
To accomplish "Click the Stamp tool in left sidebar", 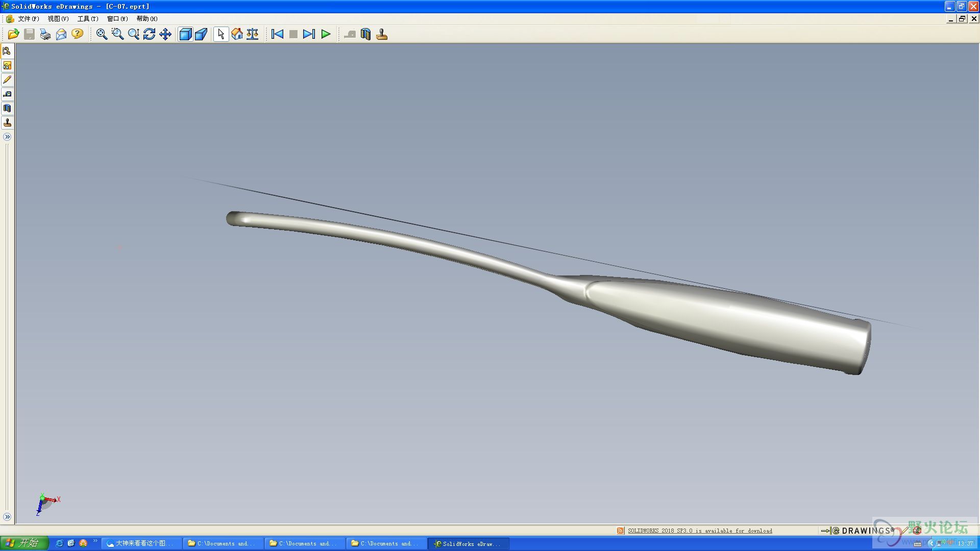I will click(7, 122).
